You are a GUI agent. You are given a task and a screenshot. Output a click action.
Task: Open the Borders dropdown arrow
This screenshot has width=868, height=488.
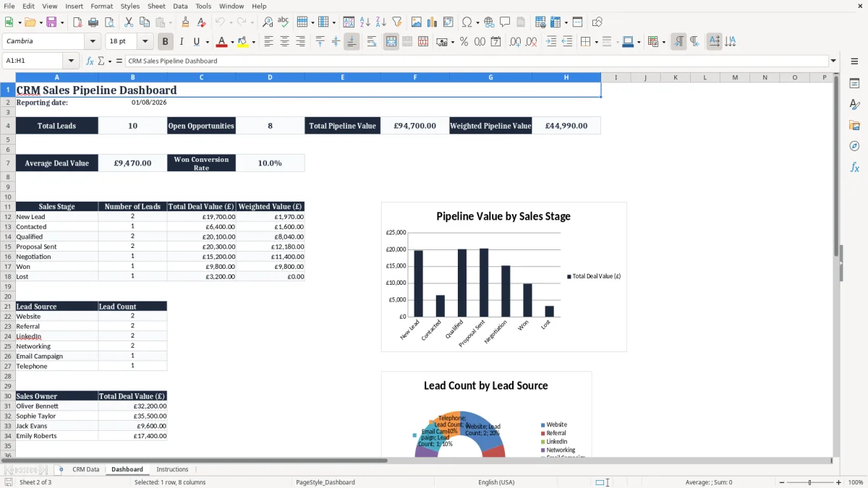[x=596, y=42]
